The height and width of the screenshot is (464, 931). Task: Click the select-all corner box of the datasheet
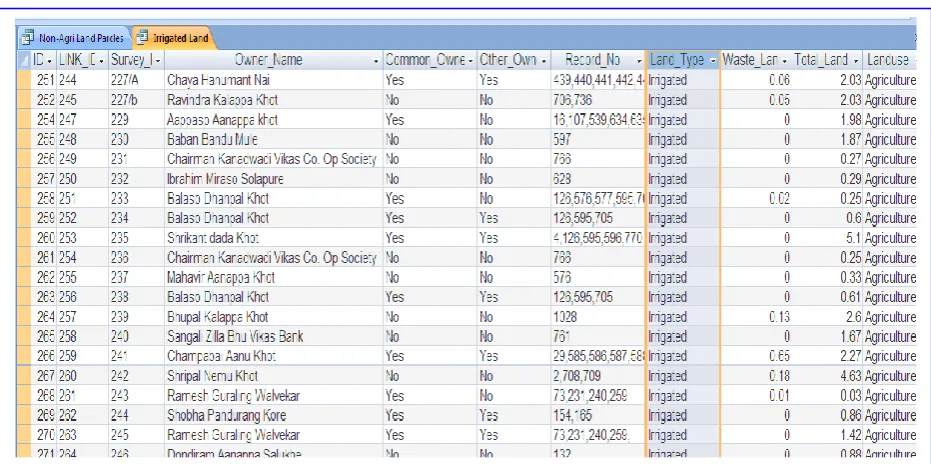24,60
